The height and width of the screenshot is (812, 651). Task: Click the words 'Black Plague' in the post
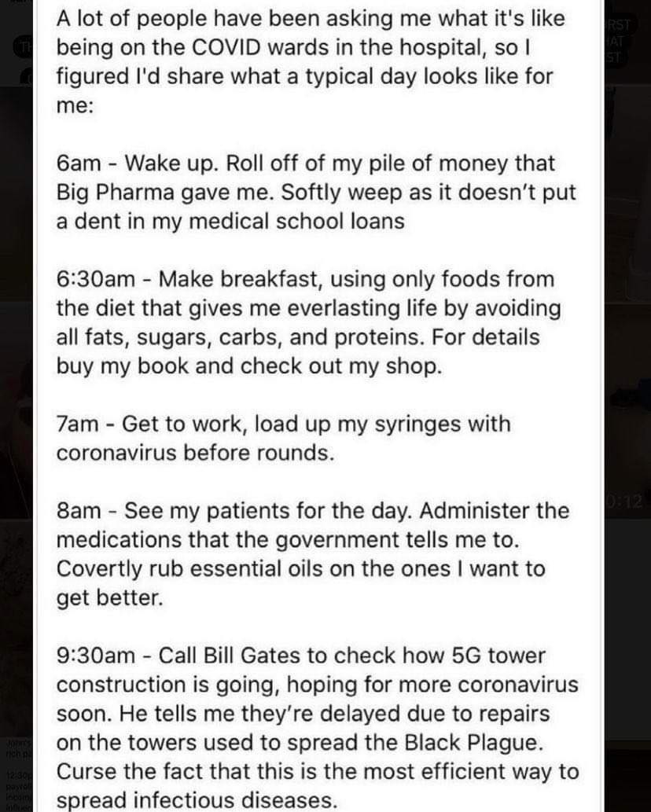point(473,743)
